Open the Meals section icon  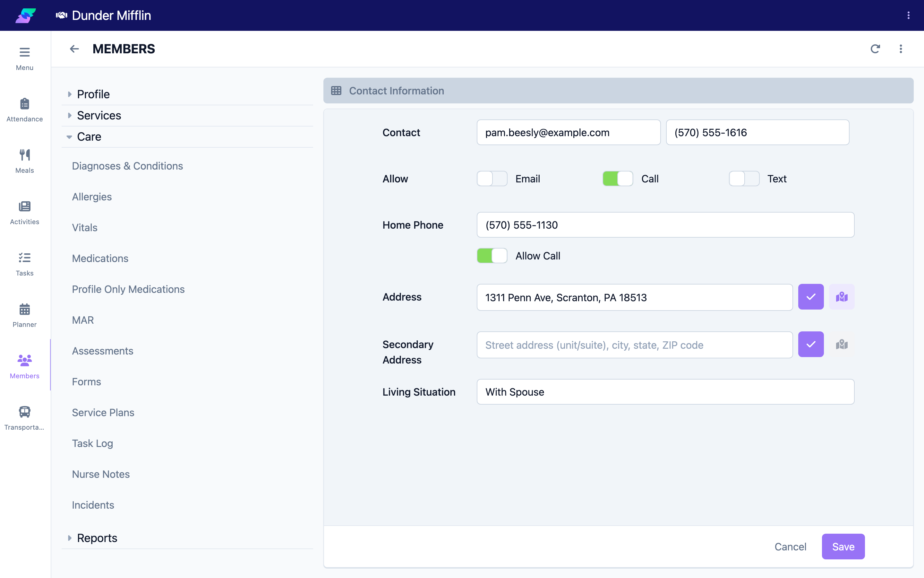click(x=24, y=155)
